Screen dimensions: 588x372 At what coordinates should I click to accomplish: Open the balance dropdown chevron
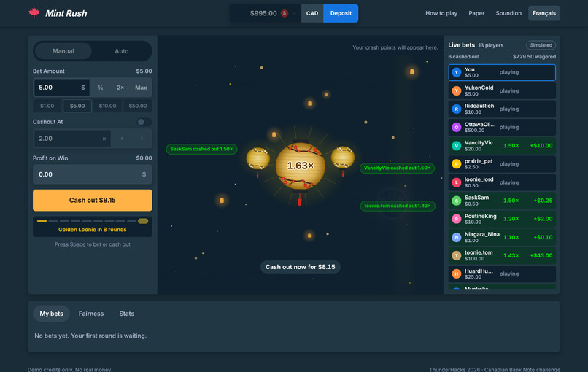[294, 14]
